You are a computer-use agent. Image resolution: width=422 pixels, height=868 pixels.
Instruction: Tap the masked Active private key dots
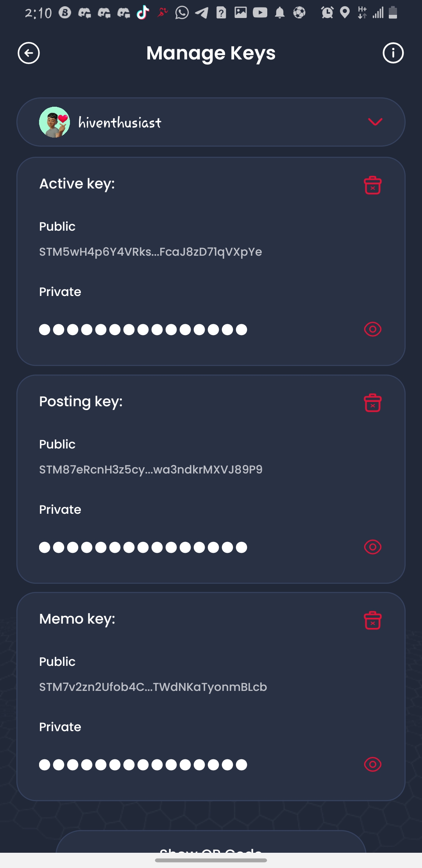[143, 330]
